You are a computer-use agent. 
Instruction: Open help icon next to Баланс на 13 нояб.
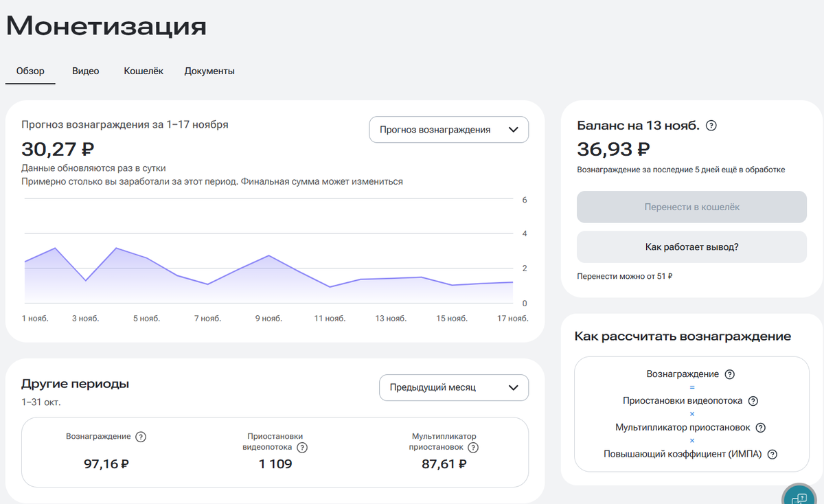coord(711,126)
